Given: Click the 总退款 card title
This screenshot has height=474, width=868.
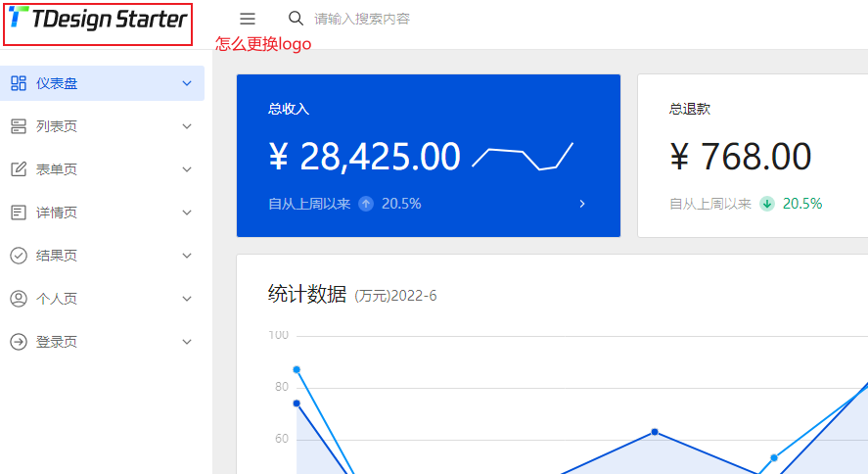Looking at the screenshot, I should click(x=690, y=109).
